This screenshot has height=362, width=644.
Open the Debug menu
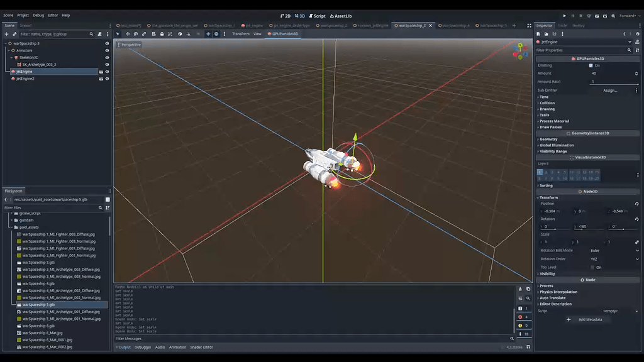click(38, 15)
